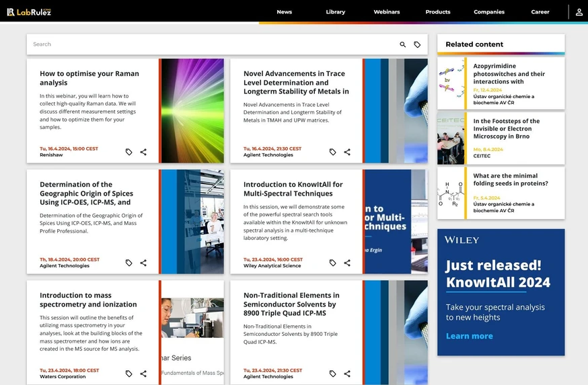
Task: Click Learn more in Wiley ad
Action: coord(469,336)
